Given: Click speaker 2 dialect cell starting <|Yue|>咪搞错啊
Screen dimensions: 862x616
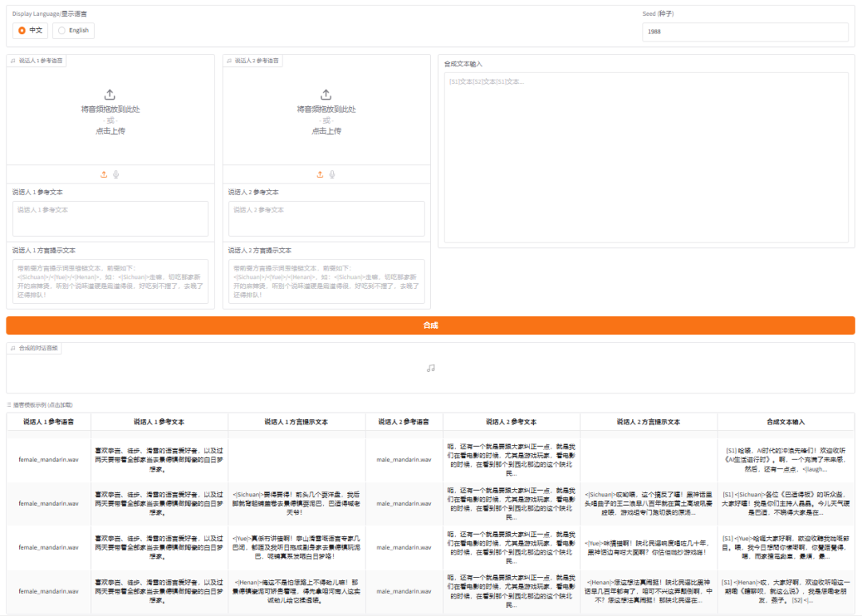Looking at the screenshot, I should [649, 548].
